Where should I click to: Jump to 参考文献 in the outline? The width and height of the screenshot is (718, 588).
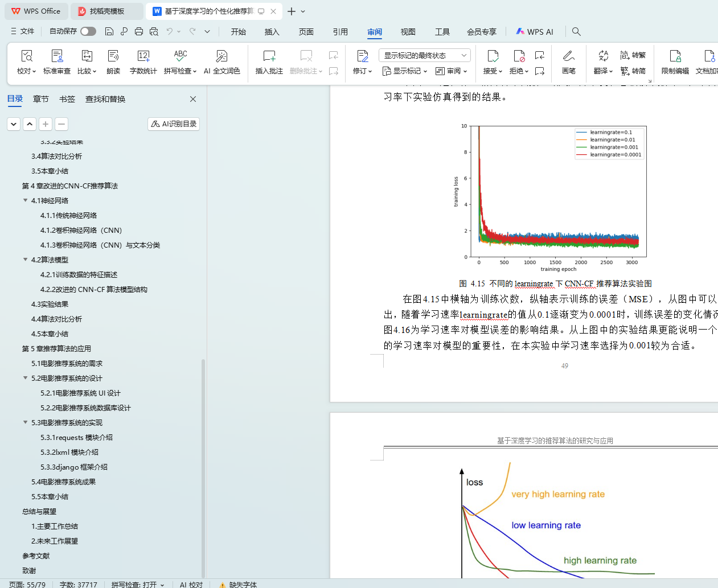pos(36,556)
